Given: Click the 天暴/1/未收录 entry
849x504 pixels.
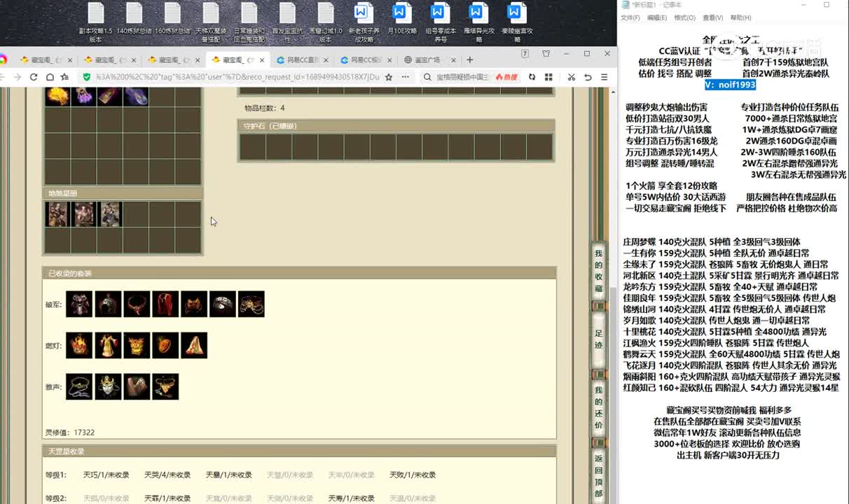Looking at the screenshot, I should coord(229,475).
